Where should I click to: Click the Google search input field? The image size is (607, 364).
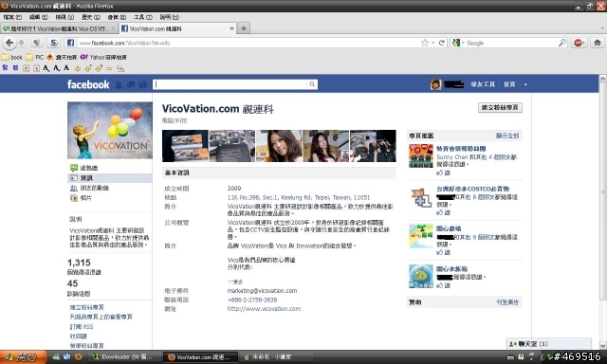tap(511, 43)
